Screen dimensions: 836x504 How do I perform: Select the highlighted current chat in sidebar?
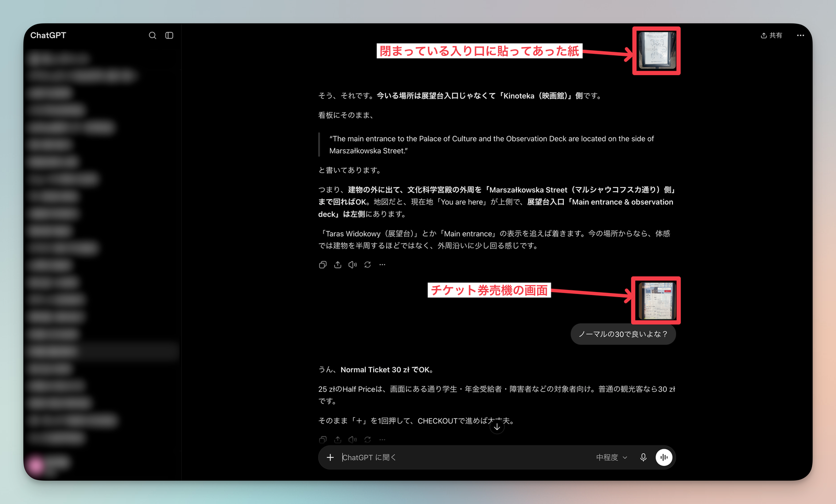(x=103, y=351)
